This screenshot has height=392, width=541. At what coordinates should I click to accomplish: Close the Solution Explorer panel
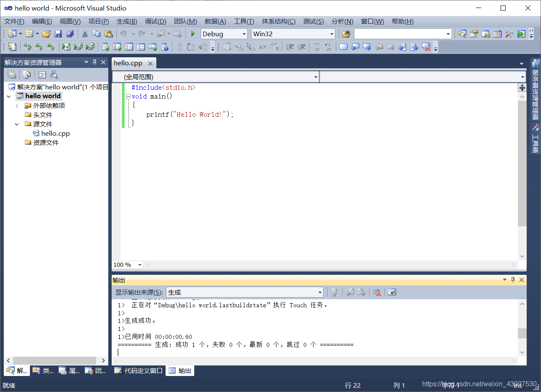tap(103, 62)
